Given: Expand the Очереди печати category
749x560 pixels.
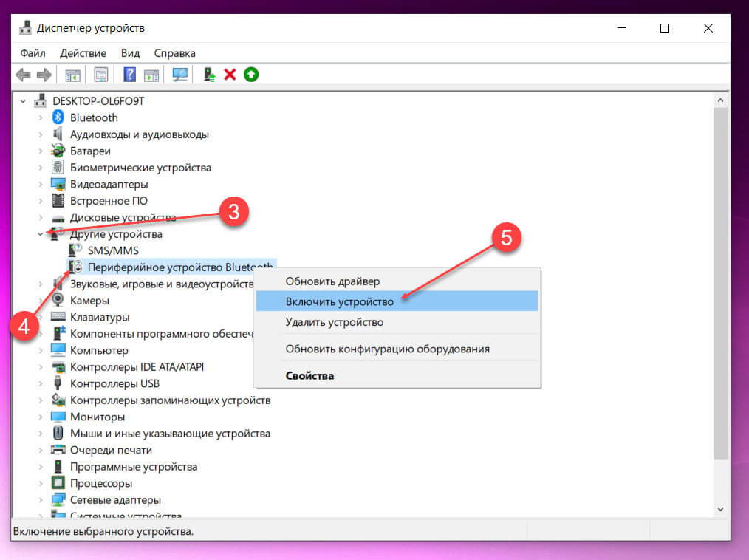Looking at the screenshot, I should pos(41,450).
